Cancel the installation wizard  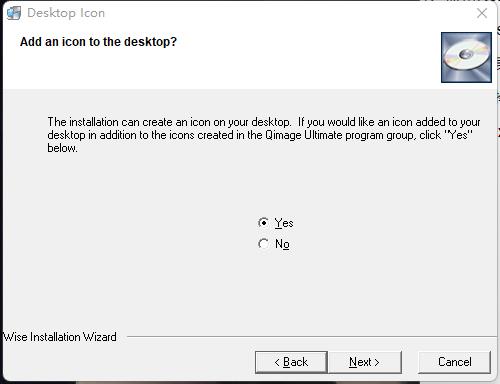(455, 362)
